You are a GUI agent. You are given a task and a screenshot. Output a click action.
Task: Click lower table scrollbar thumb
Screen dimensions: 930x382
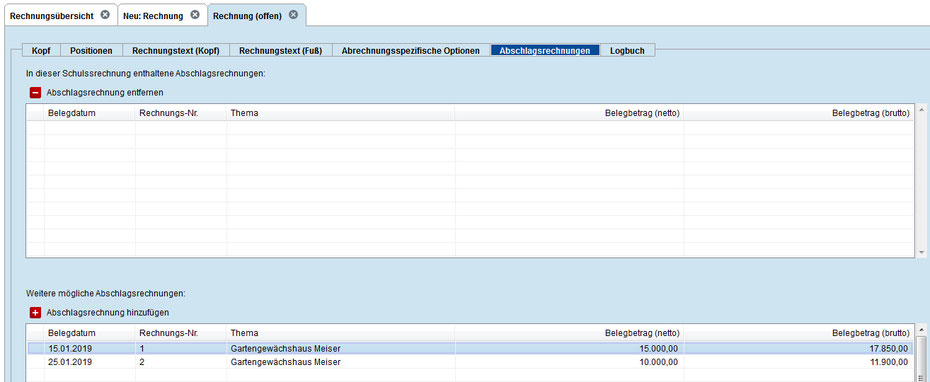pos(921,359)
